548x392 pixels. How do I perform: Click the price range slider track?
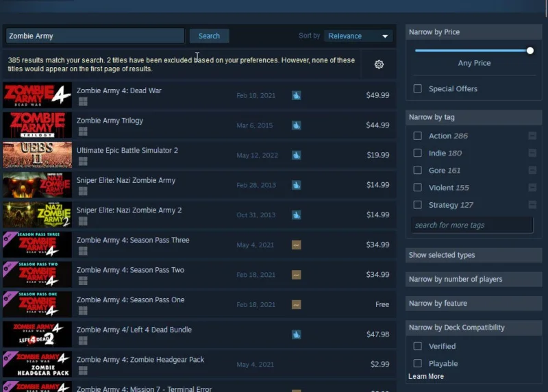pyautogui.click(x=472, y=51)
